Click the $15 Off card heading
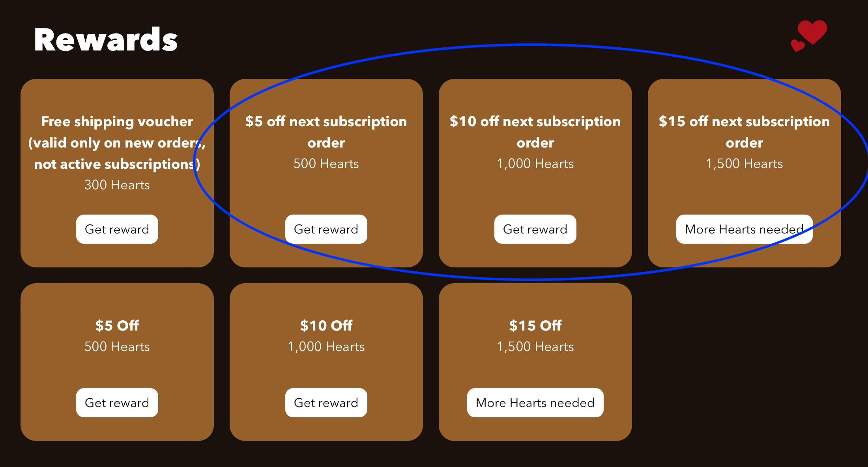The width and height of the screenshot is (868, 467). (535, 325)
